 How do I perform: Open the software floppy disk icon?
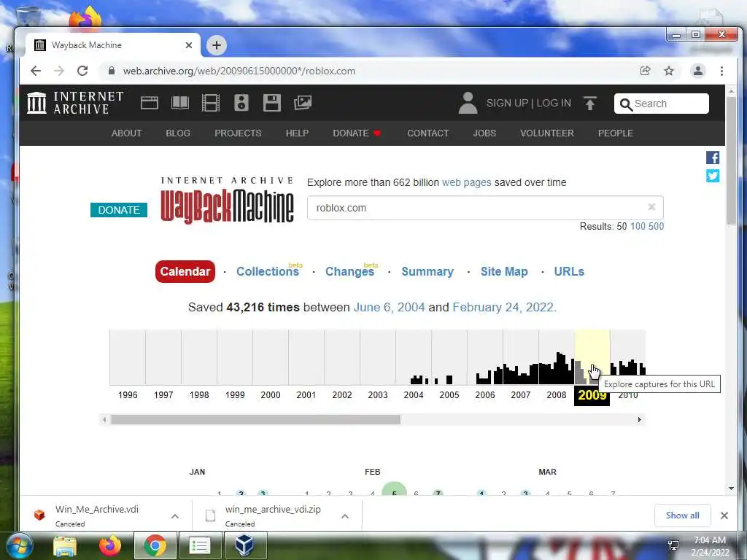click(x=272, y=103)
